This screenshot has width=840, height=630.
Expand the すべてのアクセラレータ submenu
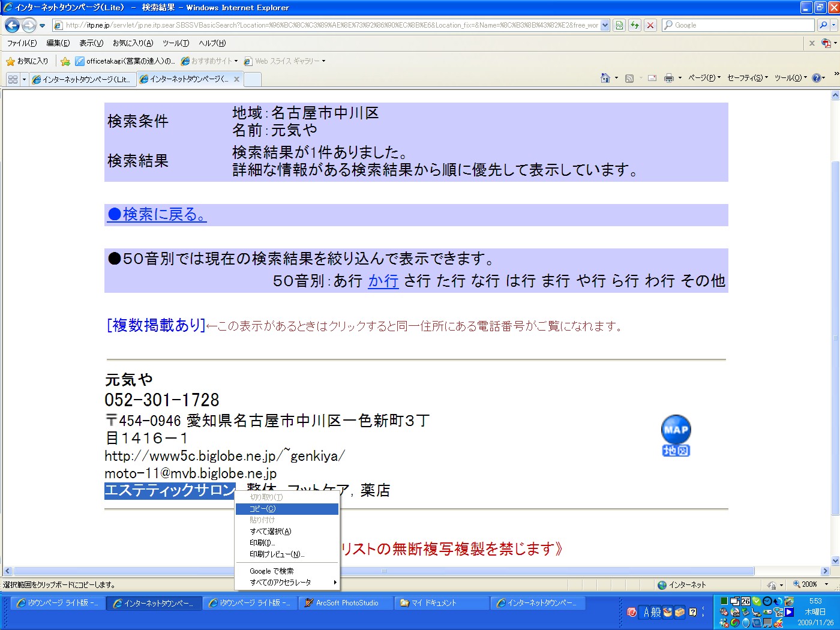pyautogui.click(x=287, y=583)
